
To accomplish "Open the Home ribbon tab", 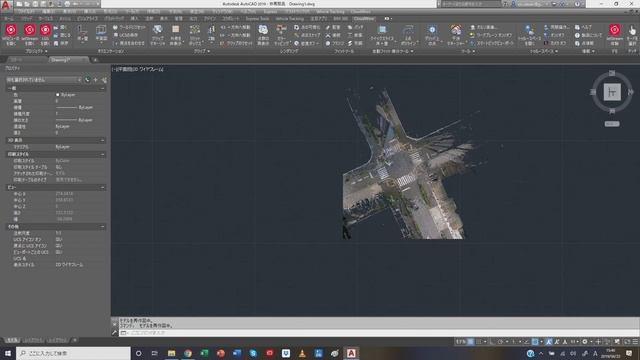I will 9,19.
